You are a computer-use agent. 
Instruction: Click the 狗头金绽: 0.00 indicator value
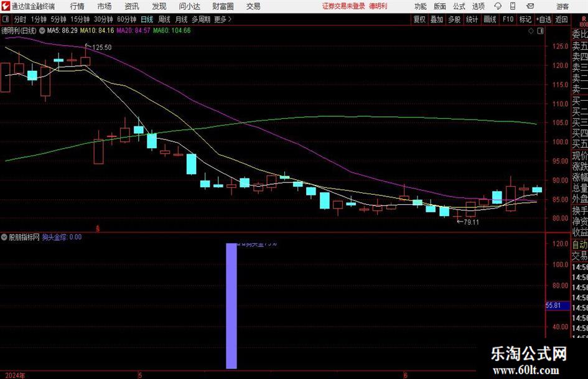click(62, 237)
